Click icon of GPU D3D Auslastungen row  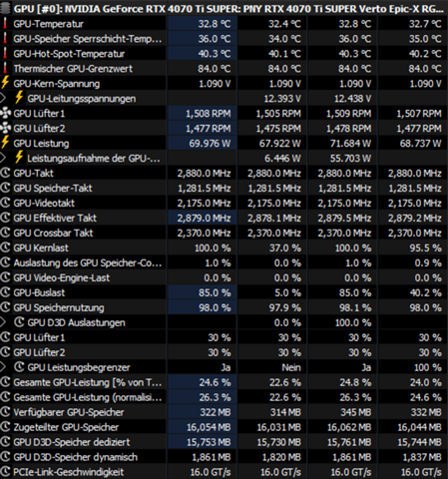19,322
